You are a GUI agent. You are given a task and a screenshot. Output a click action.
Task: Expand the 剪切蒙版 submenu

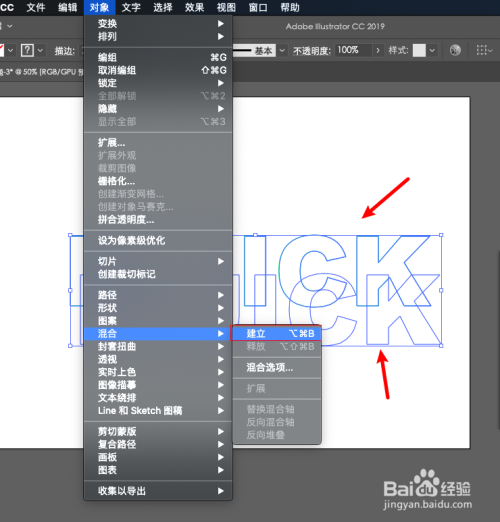[x=158, y=432]
